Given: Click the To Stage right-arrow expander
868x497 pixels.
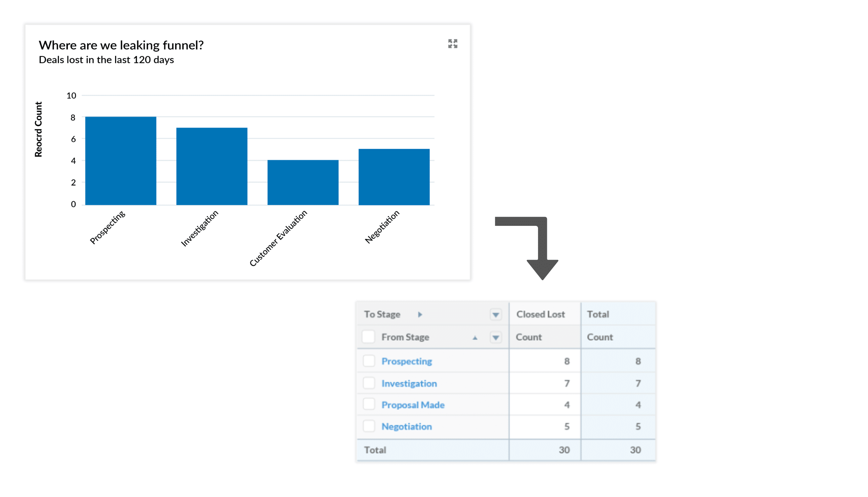Looking at the screenshot, I should coord(420,314).
